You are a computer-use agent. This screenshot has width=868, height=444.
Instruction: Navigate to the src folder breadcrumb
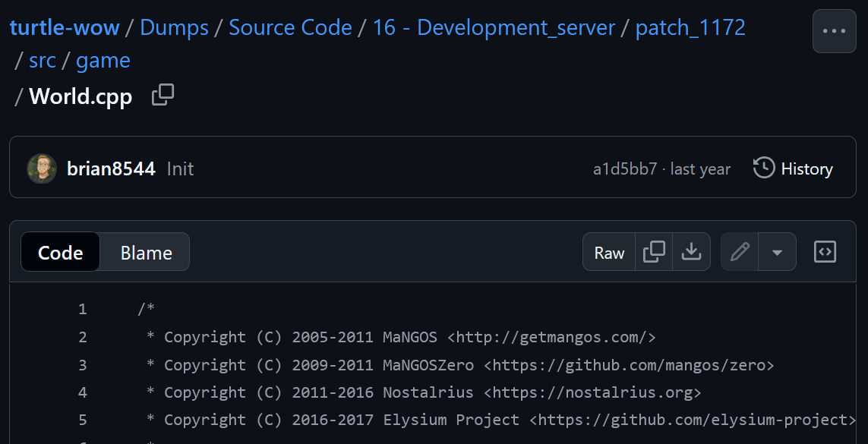tap(43, 61)
